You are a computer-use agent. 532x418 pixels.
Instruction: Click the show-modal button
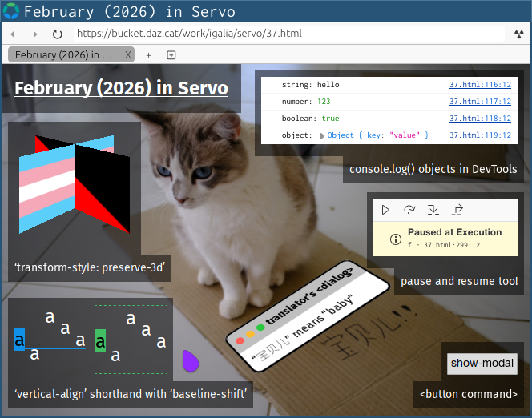coord(482,364)
